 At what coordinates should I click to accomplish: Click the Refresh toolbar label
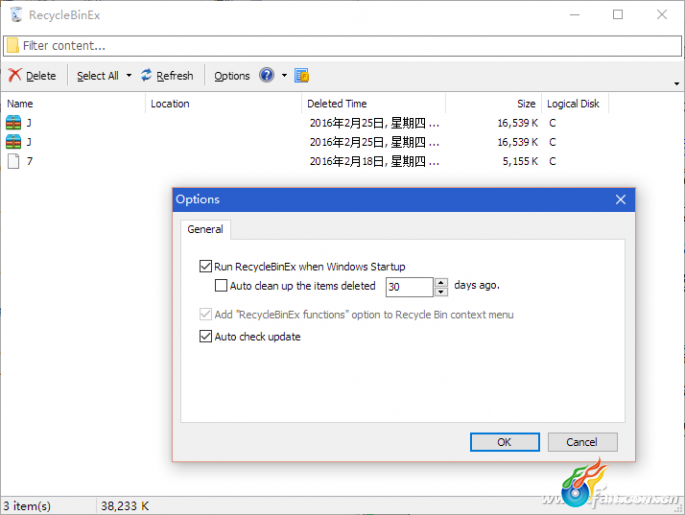click(x=175, y=76)
